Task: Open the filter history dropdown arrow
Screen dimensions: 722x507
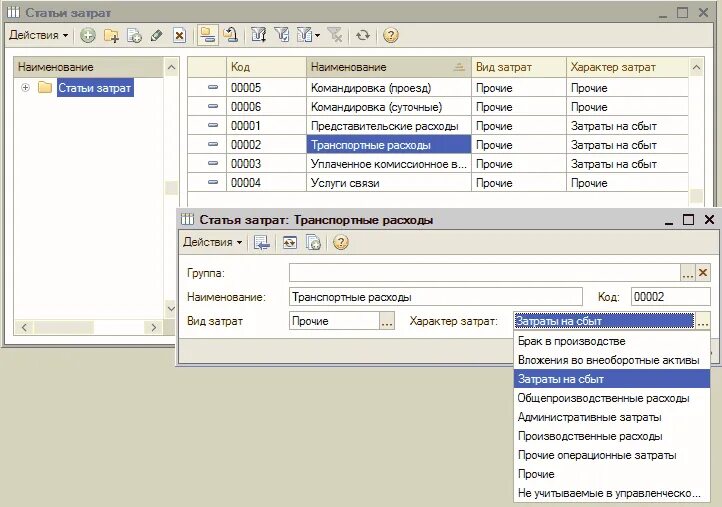Action: tap(318, 35)
